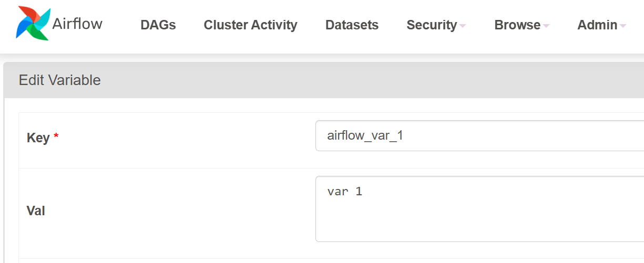Click the red required asterisk by Key
Screen dimensions: 644x263
(56, 137)
